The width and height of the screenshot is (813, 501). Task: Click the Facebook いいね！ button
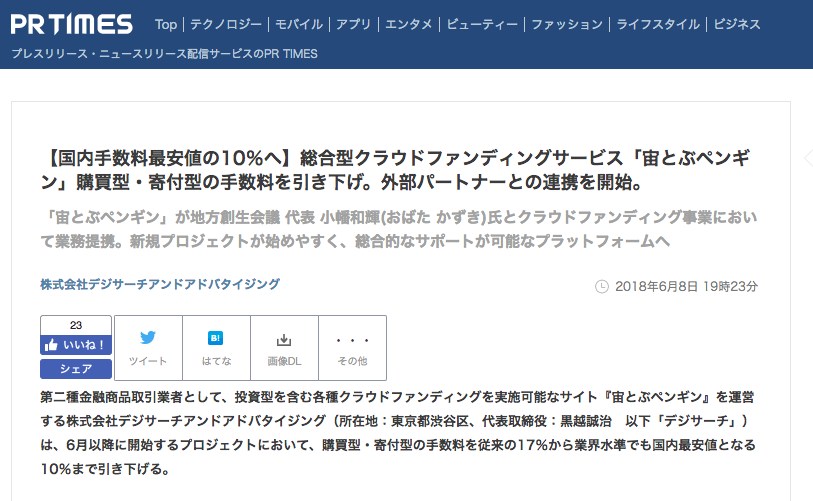coord(76,345)
